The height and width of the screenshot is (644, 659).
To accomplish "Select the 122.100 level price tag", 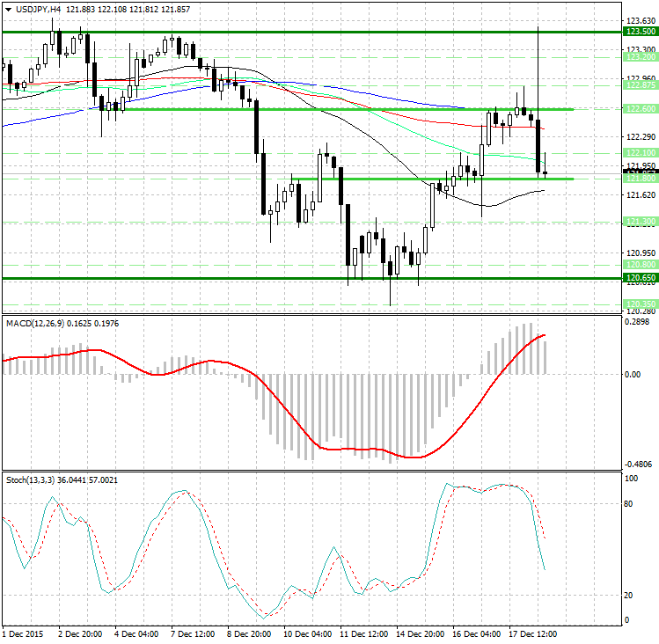I will [641, 153].
